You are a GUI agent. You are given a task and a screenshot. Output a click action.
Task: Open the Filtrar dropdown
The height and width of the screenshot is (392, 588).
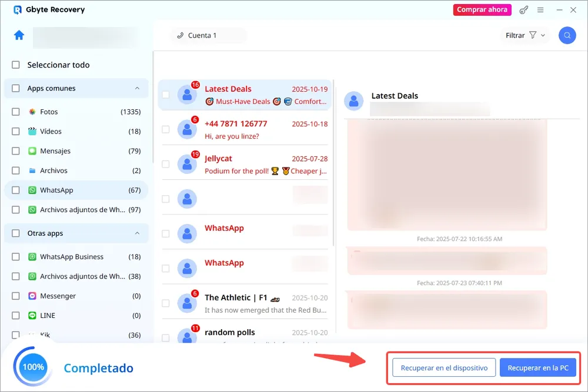[525, 35]
